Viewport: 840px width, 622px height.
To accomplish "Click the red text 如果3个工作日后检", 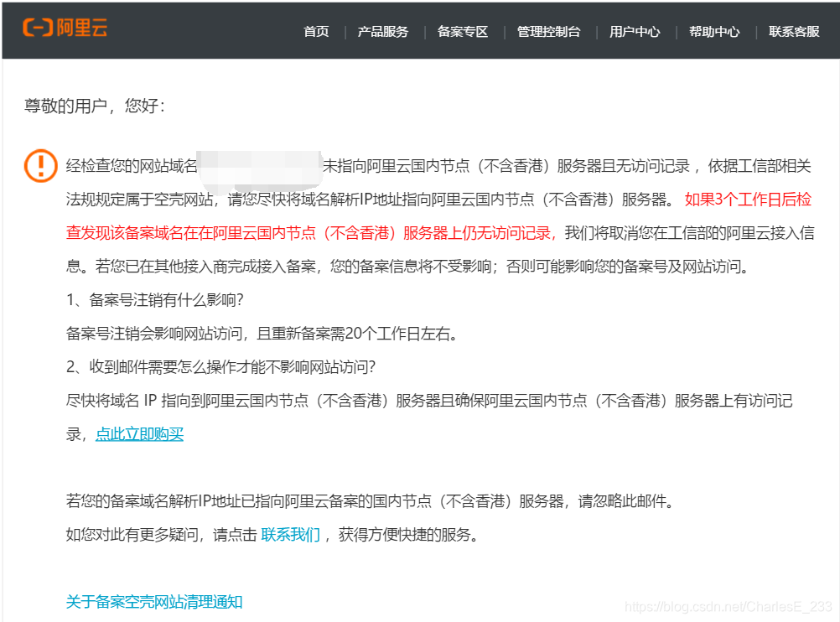I will click(x=749, y=200).
